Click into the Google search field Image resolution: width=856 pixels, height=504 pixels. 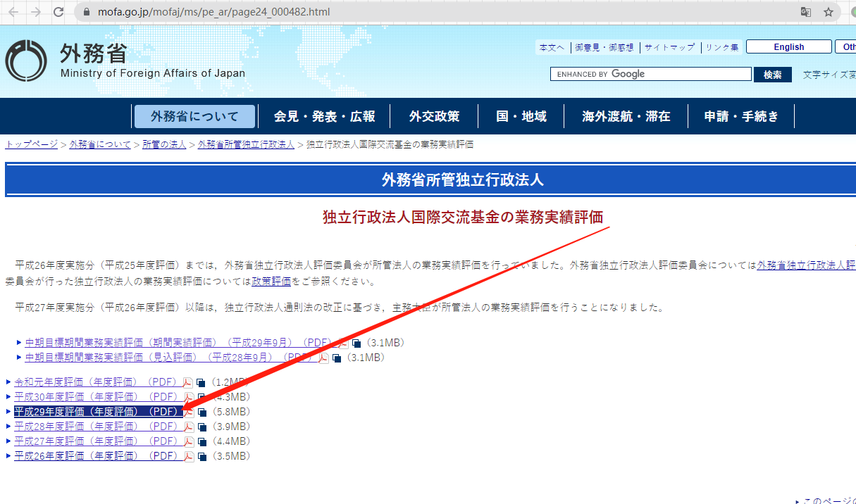coord(651,74)
